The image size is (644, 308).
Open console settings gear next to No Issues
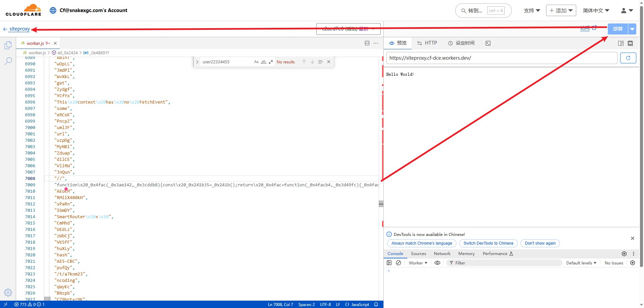pos(633,263)
